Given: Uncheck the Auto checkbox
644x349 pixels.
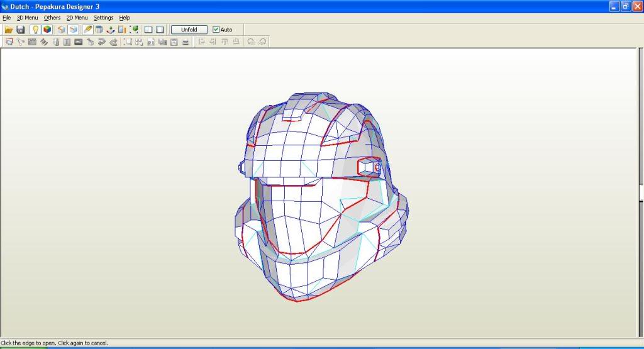Looking at the screenshot, I should click(216, 30).
